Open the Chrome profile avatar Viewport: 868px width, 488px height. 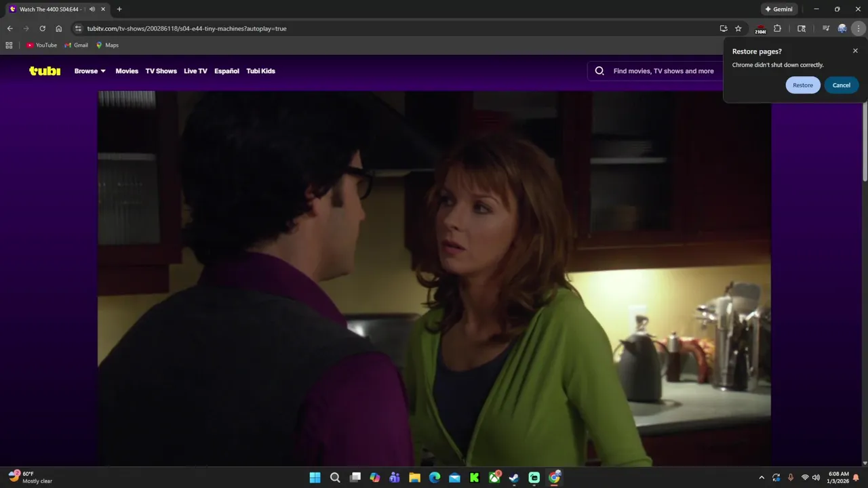click(842, 28)
